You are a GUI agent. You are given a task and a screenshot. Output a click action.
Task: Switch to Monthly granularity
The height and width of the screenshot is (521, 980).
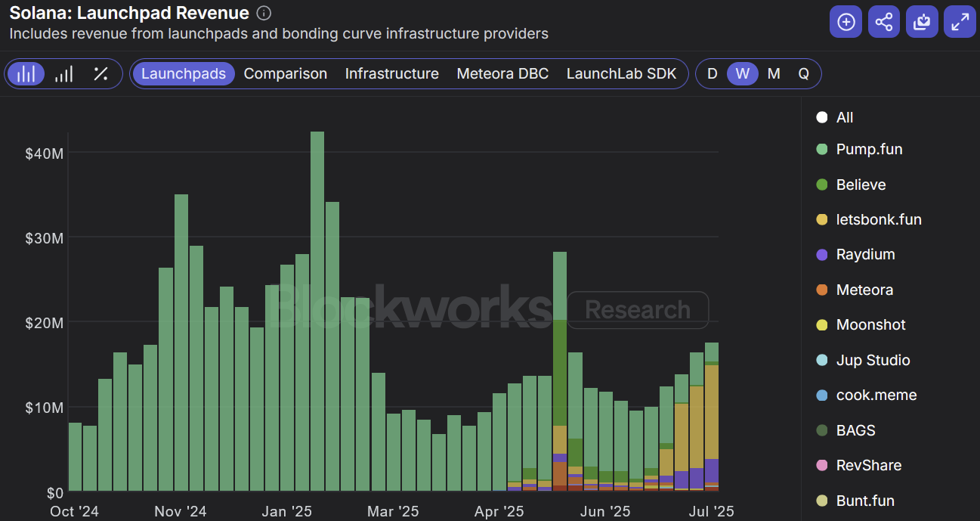[773, 73]
